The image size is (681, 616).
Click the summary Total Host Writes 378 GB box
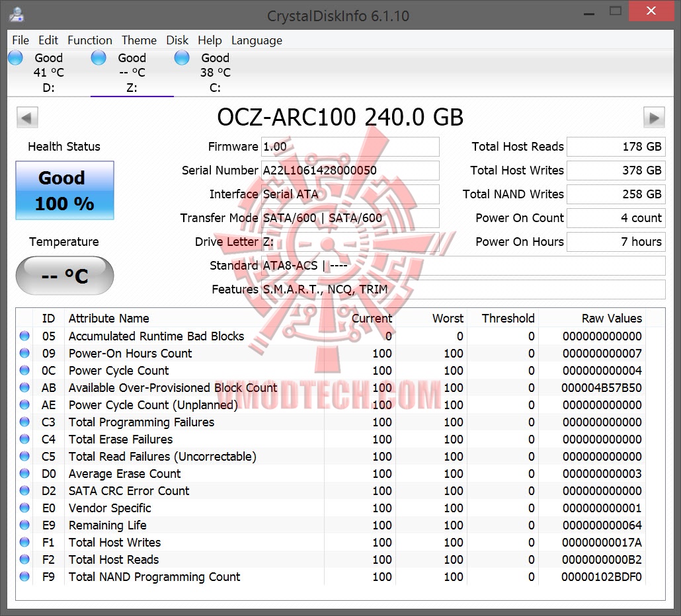616,170
